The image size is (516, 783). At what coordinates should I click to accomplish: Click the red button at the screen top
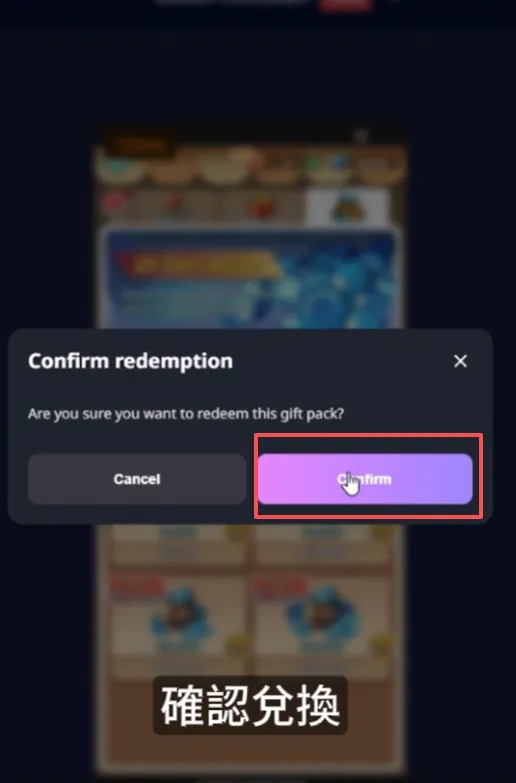click(346, 4)
